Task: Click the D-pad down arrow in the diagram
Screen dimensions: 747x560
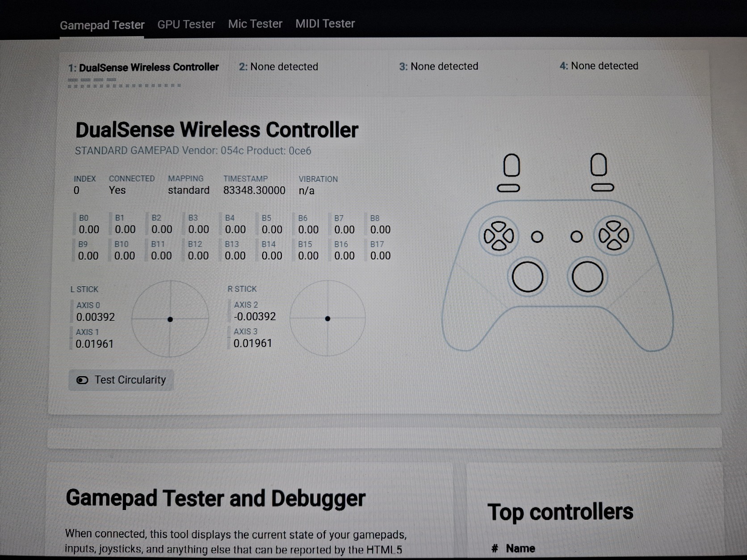Action: [x=499, y=245]
